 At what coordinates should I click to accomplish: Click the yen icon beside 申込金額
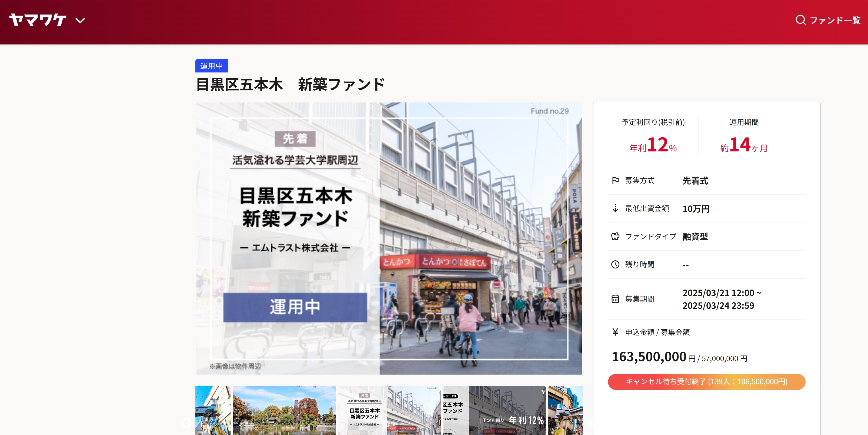tap(615, 332)
